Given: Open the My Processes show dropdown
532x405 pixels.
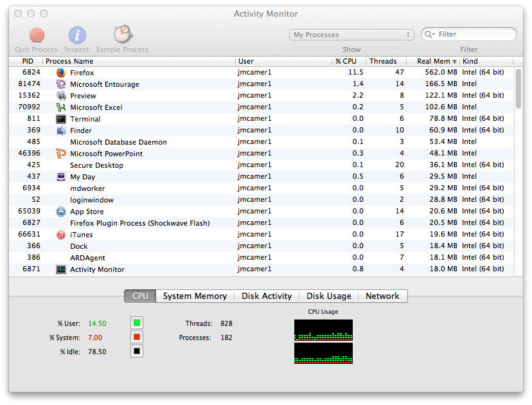Looking at the screenshot, I should (x=351, y=35).
